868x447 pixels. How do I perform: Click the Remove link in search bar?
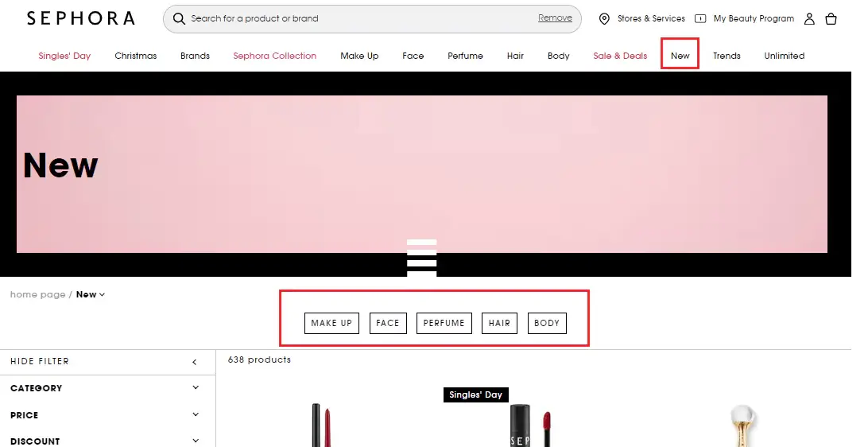[x=554, y=18]
